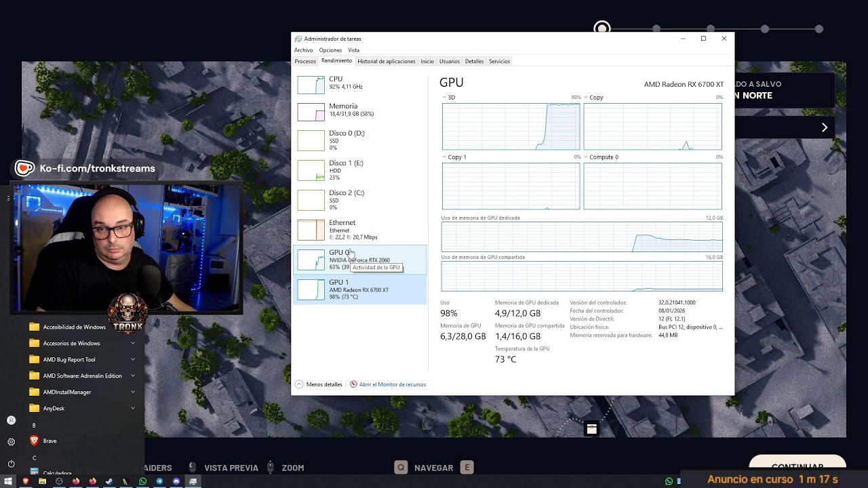
Task: Open File Explorer from the taskbar
Action: [42, 481]
